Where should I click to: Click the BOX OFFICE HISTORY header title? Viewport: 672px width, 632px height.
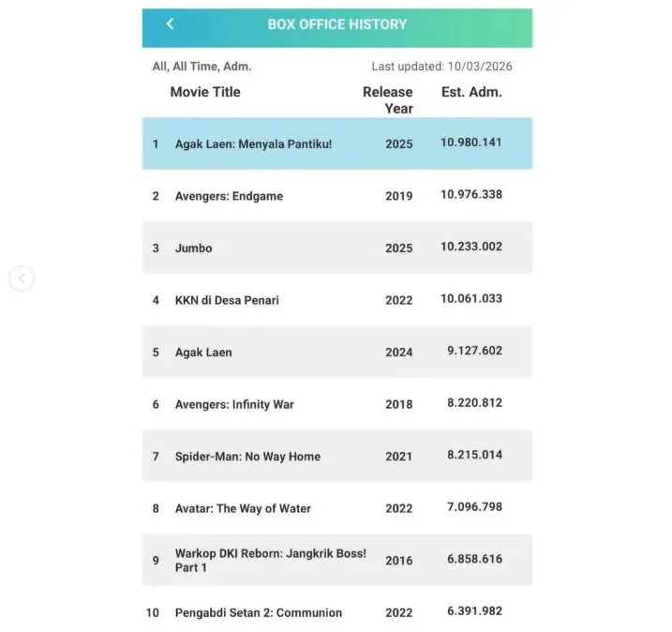336,24
